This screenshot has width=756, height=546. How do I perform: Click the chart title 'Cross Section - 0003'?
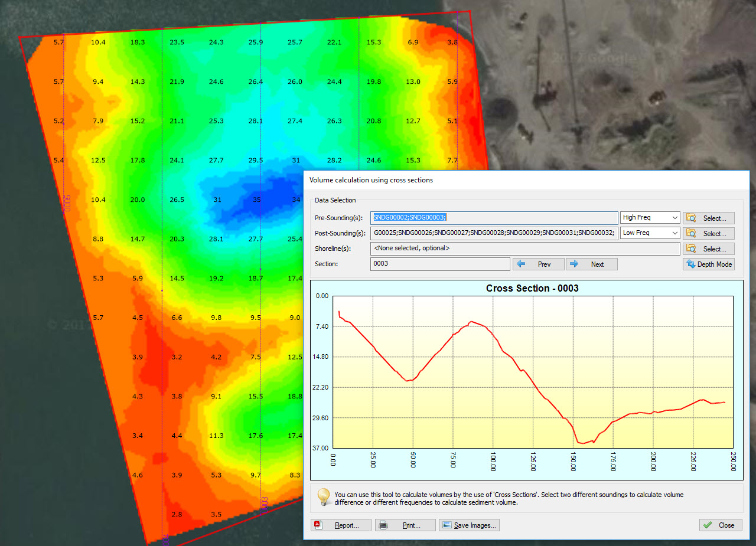coord(532,288)
